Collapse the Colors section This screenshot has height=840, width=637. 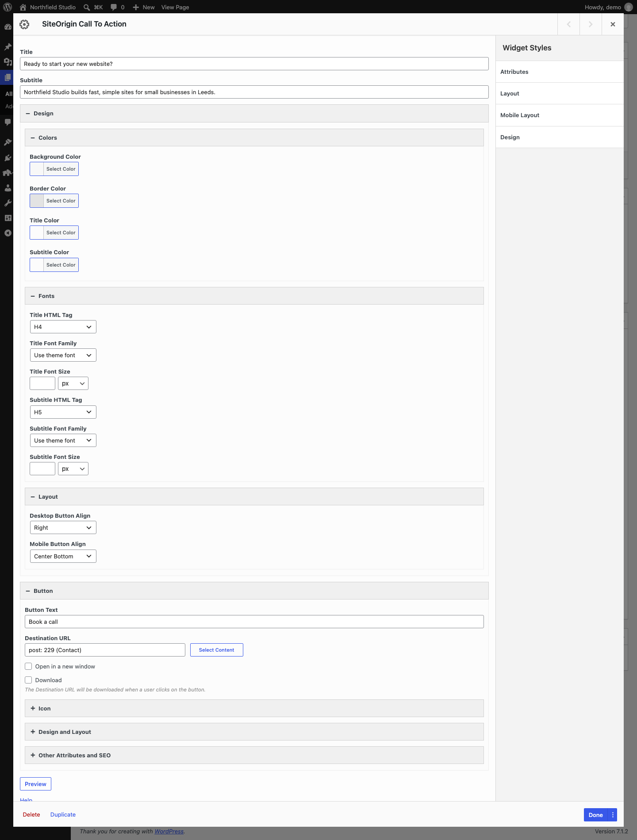(x=254, y=137)
